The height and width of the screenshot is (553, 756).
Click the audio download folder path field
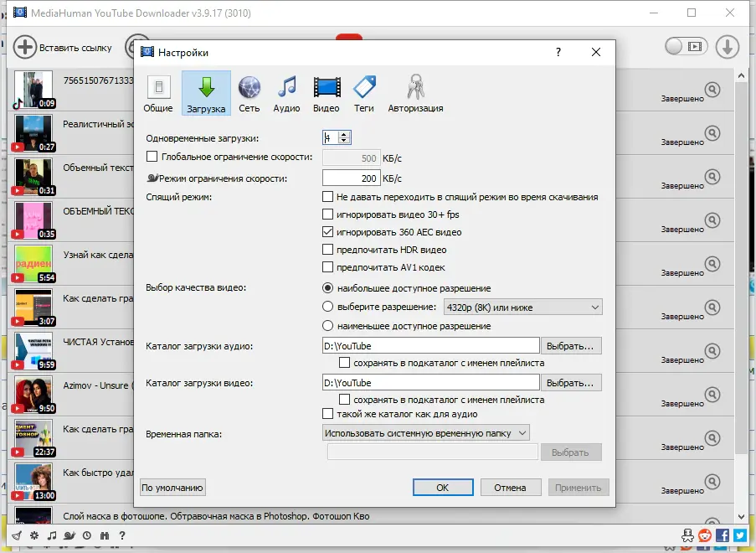pos(430,345)
